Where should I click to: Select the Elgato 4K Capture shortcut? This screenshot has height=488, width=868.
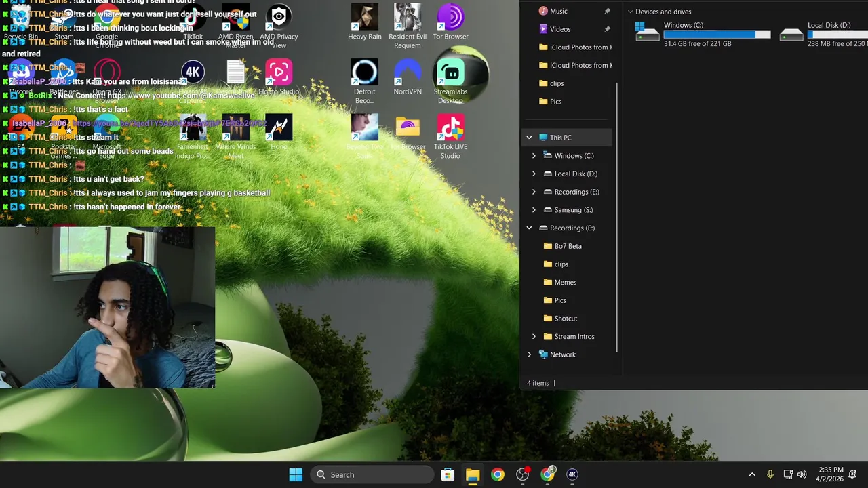click(x=193, y=81)
